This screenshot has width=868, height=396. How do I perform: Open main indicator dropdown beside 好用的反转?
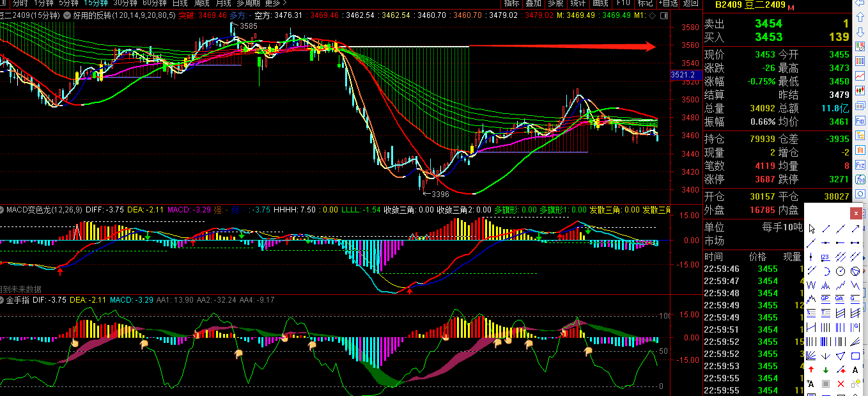pos(66,15)
